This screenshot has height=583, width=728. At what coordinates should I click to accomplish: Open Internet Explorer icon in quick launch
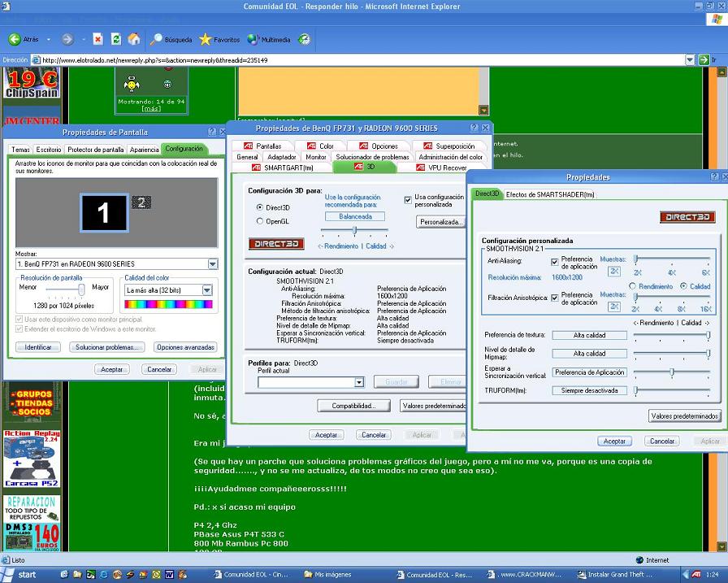(x=103, y=575)
